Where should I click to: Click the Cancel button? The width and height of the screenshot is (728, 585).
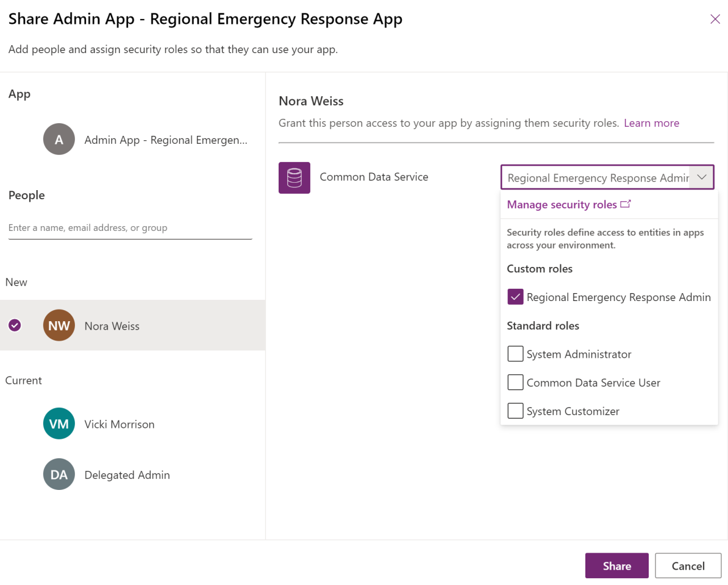(688, 565)
